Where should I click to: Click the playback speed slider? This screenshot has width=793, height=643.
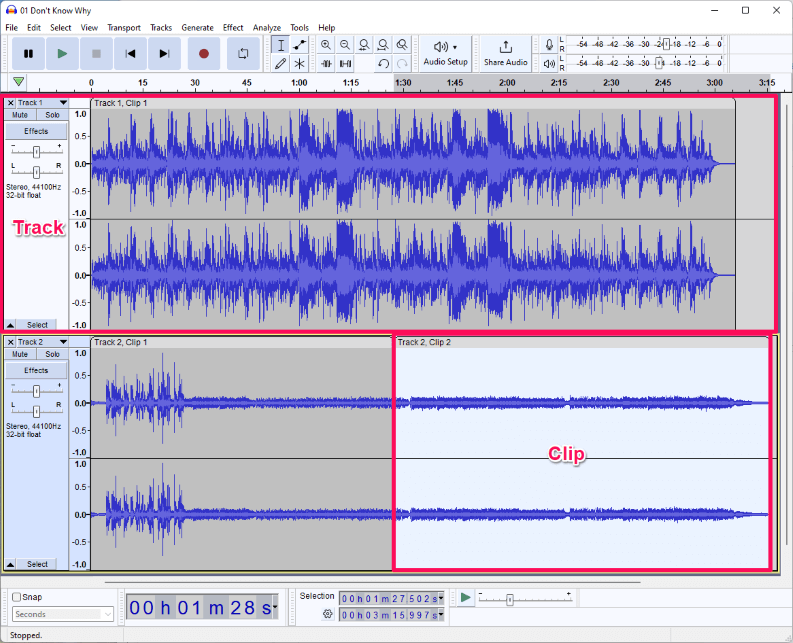(510, 600)
